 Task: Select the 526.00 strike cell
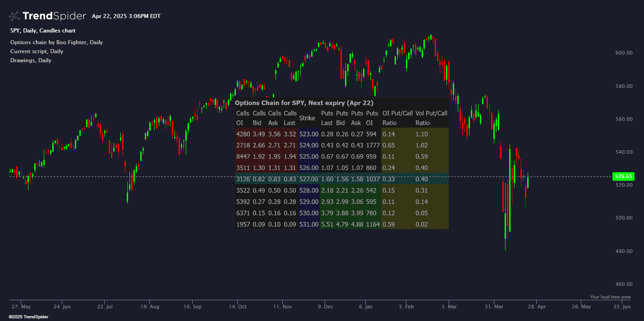click(309, 168)
